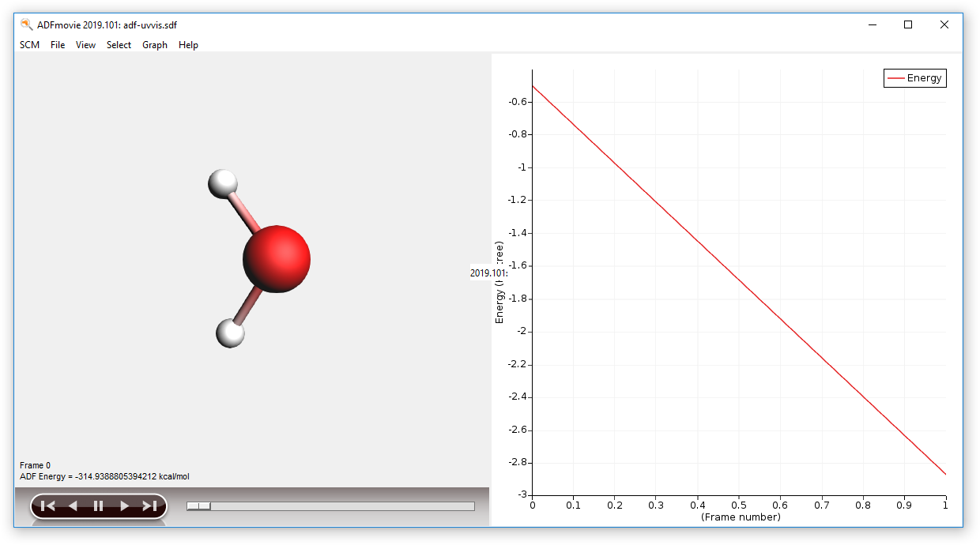Image resolution: width=980 pixels, height=545 pixels.
Task: Select the red oxygen atom of the water molecule
Action: point(278,258)
